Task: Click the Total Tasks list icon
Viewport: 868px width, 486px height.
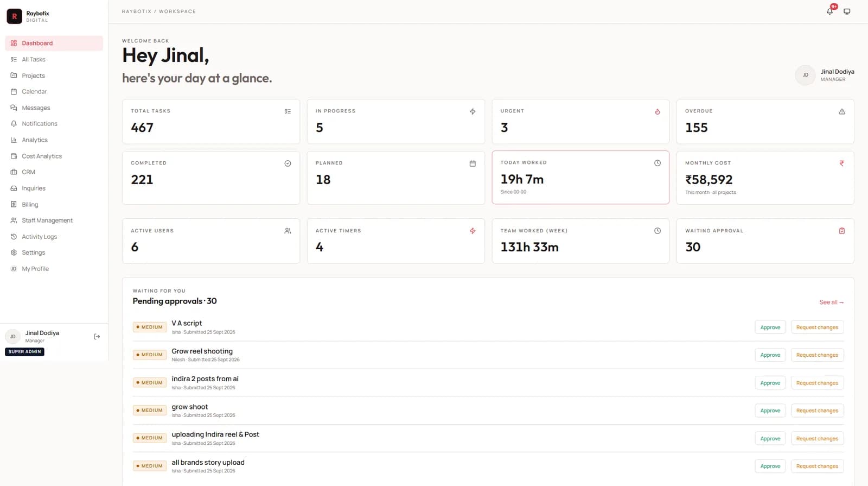Action: point(288,111)
